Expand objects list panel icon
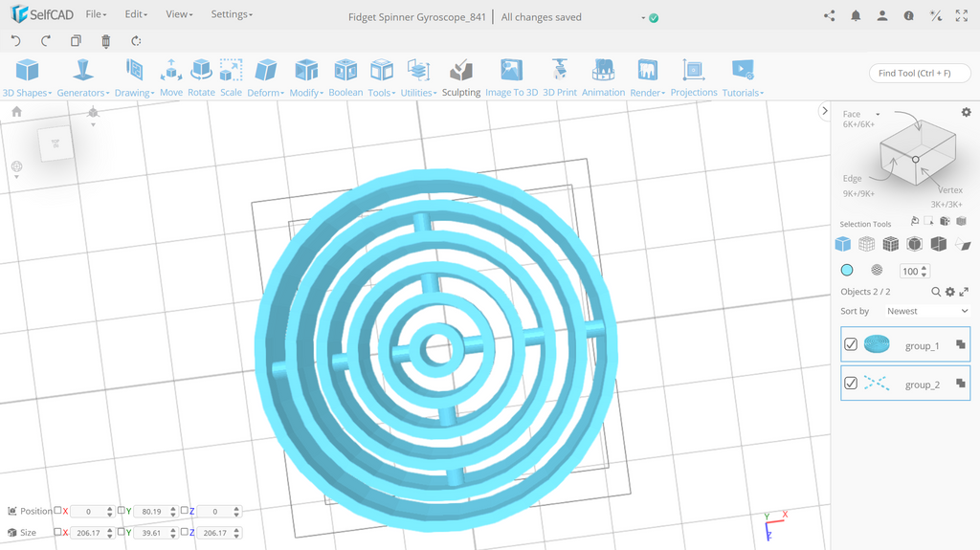The image size is (980, 550). [x=965, y=292]
